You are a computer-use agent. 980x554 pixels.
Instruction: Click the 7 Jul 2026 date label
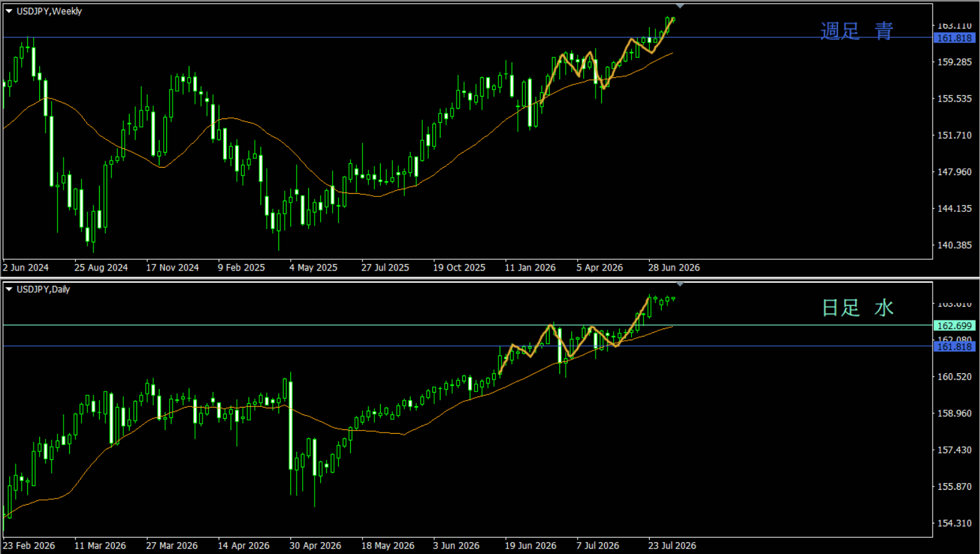pyautogui.click(x=597, y=545)
